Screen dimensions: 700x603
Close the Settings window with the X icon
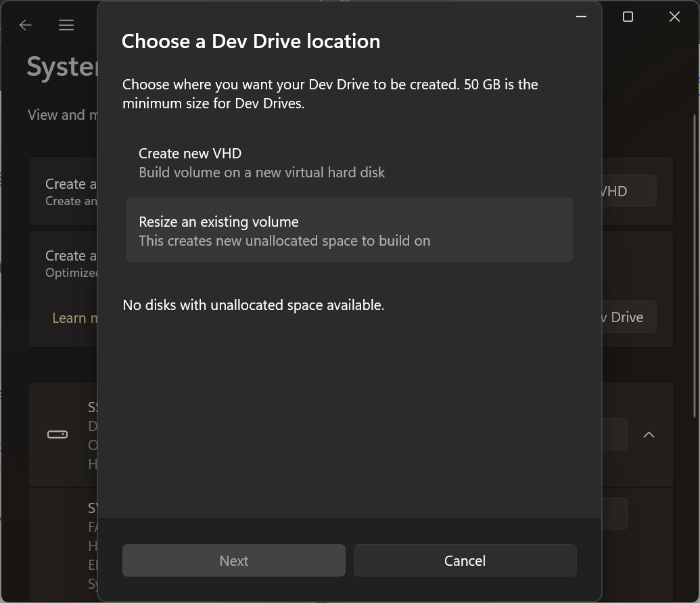pyautogui.click(x=674, y=16)
